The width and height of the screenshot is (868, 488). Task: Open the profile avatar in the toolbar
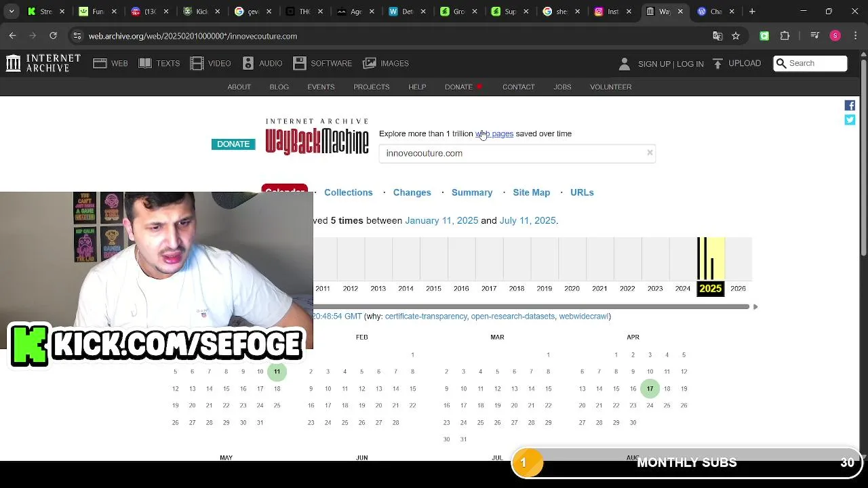[x=835, y=36]
